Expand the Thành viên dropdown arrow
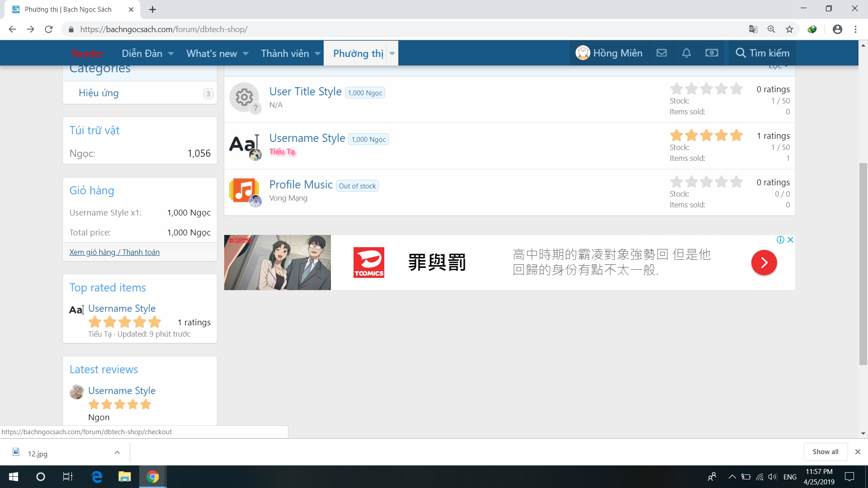The width and height of the screenshot is (868, 488). pyautogui.click(x=318, y=53)
